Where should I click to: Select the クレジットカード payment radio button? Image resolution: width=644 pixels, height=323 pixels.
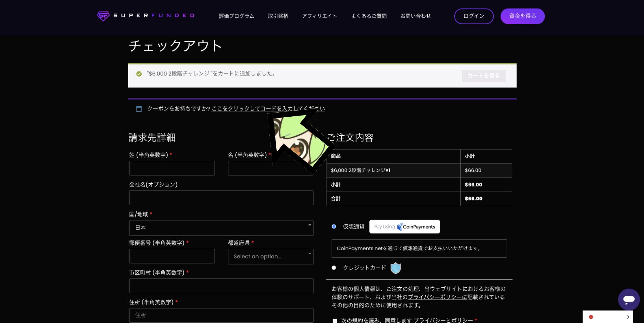(334, 268)
